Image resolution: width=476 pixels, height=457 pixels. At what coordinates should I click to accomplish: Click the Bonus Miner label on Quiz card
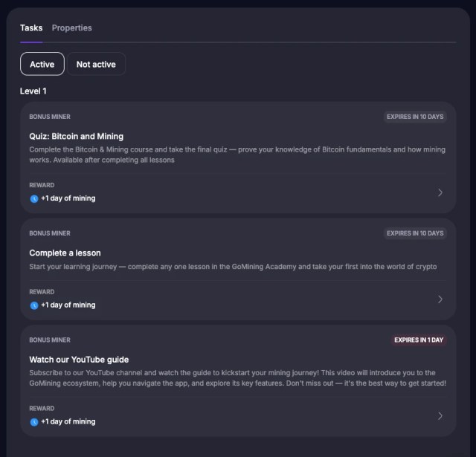coord(50,117)
